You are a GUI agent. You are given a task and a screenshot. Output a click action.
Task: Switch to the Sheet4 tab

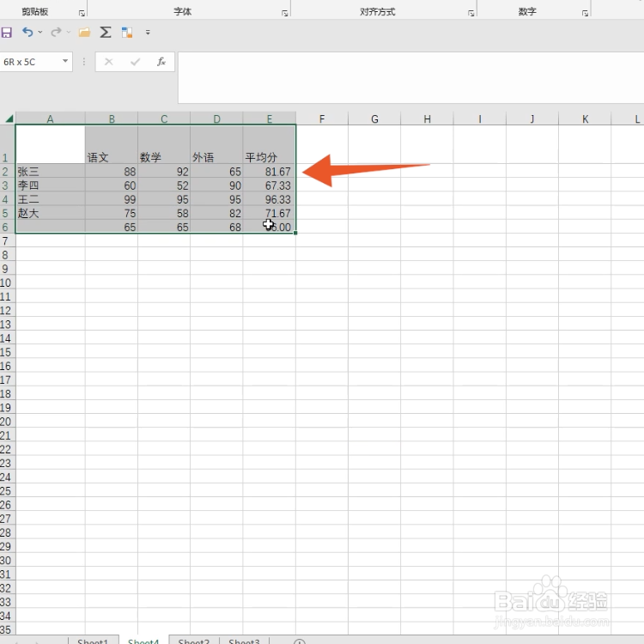[x=143, y=641]
